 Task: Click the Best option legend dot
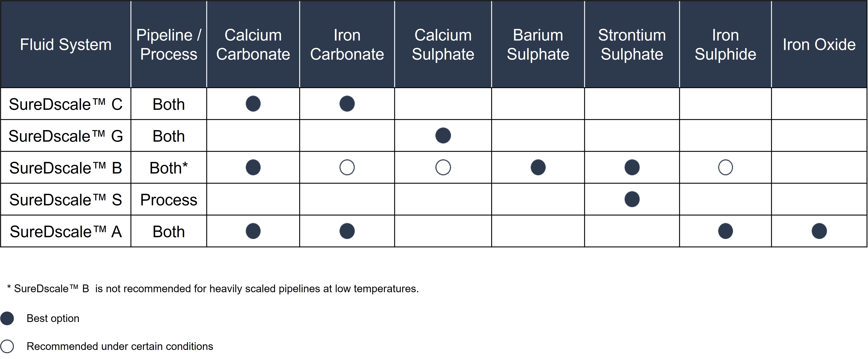[x=7, y=318]
